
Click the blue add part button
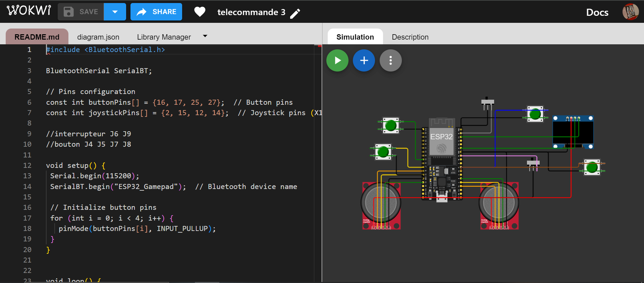tap(364, 60)
